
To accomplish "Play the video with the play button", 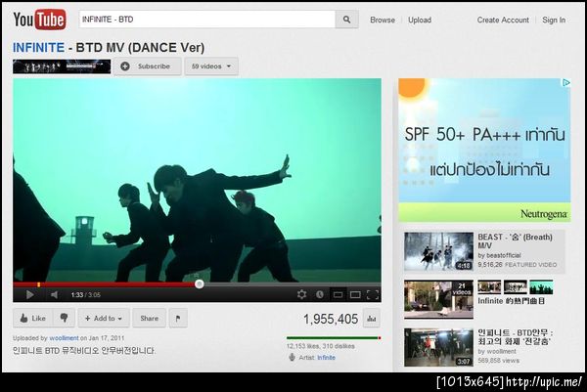I will (x=29, y=295).
